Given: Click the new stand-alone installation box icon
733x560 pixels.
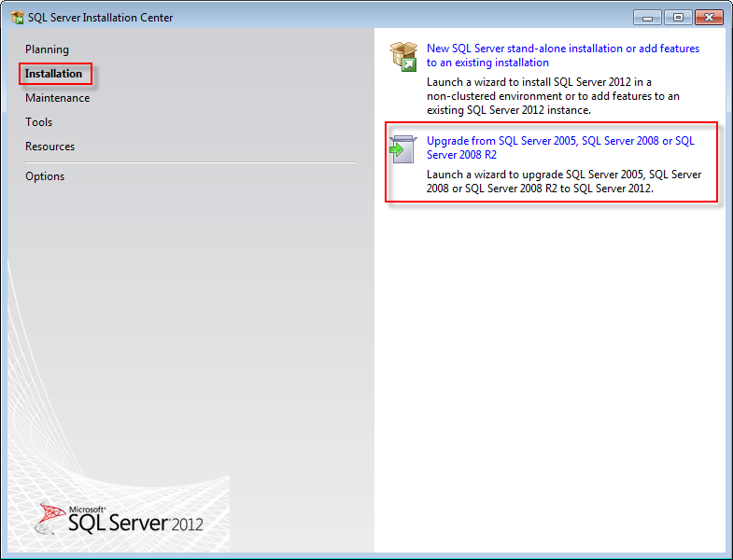Looking at the screenshot, I should pos(403,57).
